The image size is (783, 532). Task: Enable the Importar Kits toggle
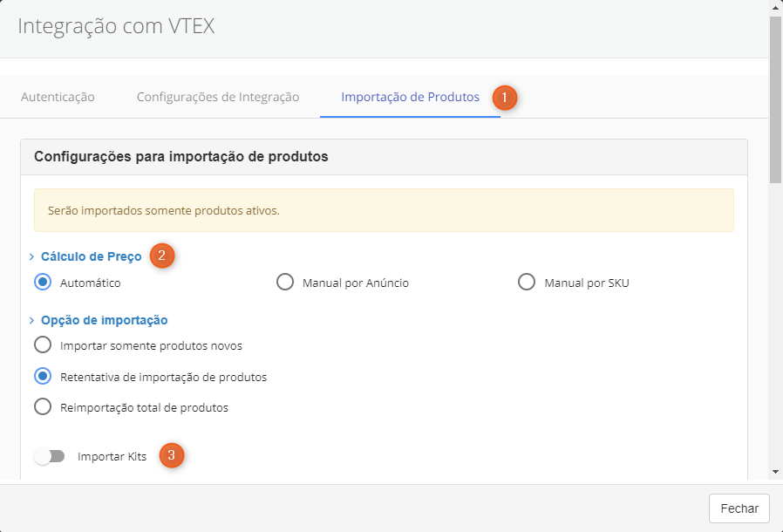pyautogui.click(x=50, y=456)
